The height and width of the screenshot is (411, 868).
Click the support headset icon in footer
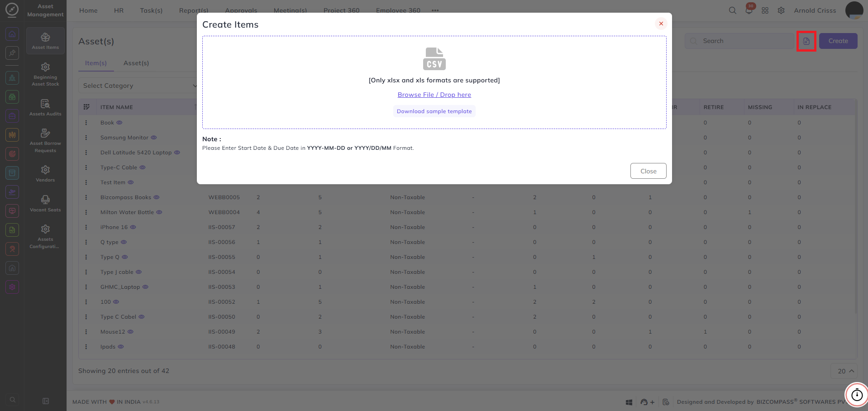pyautogui.click(x=644, y=402)
